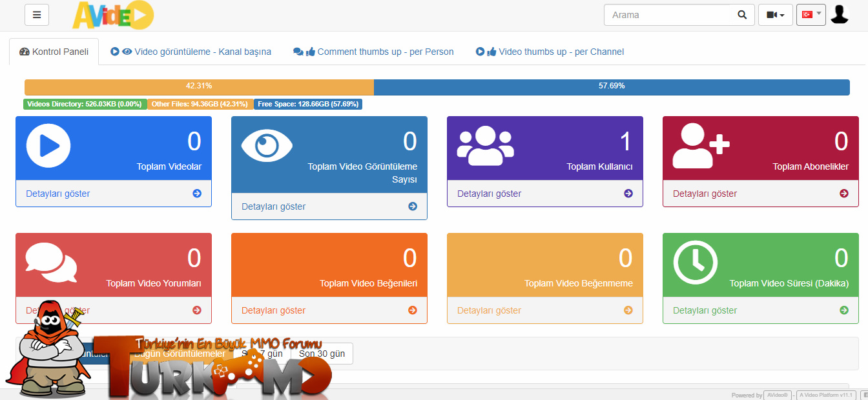Expand the video camera dropdown
Image resolution: width=868 pixels, height=400 pixels.
[x=776, y=15]
